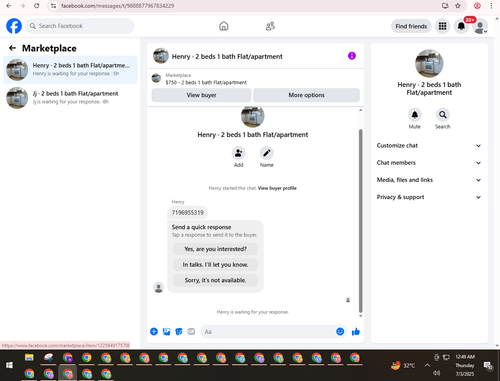
Task: Choose a sticker icon in composer
Action: [179, 331]
